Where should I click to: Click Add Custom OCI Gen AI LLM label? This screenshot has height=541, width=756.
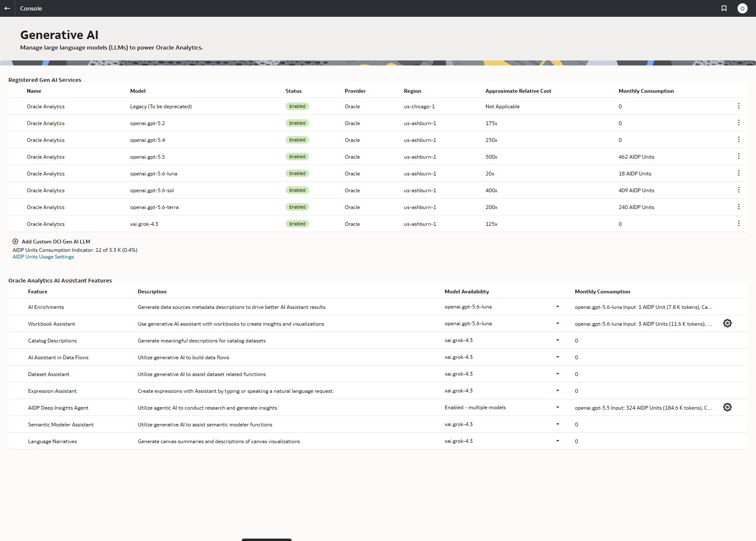56,241
